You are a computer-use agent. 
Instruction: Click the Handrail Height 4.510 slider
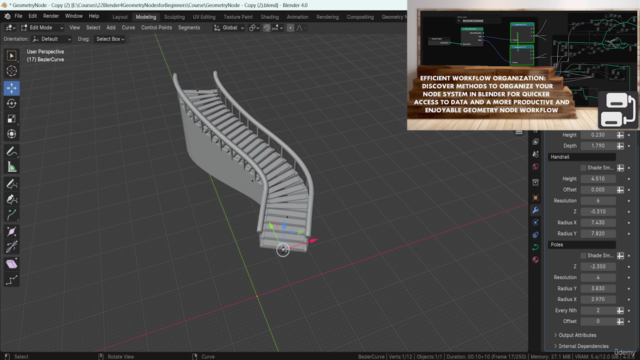598,179
